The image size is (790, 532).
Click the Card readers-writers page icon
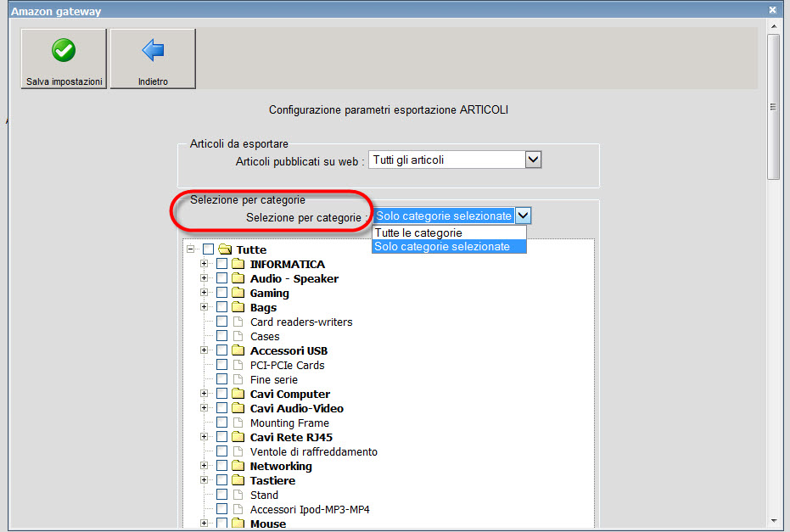[238, 322]
